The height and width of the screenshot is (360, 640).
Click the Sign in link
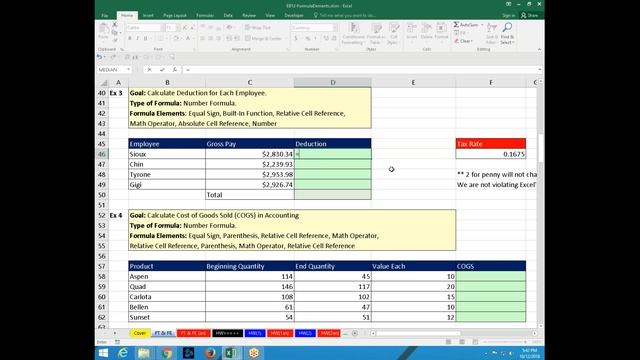(509, 16)
